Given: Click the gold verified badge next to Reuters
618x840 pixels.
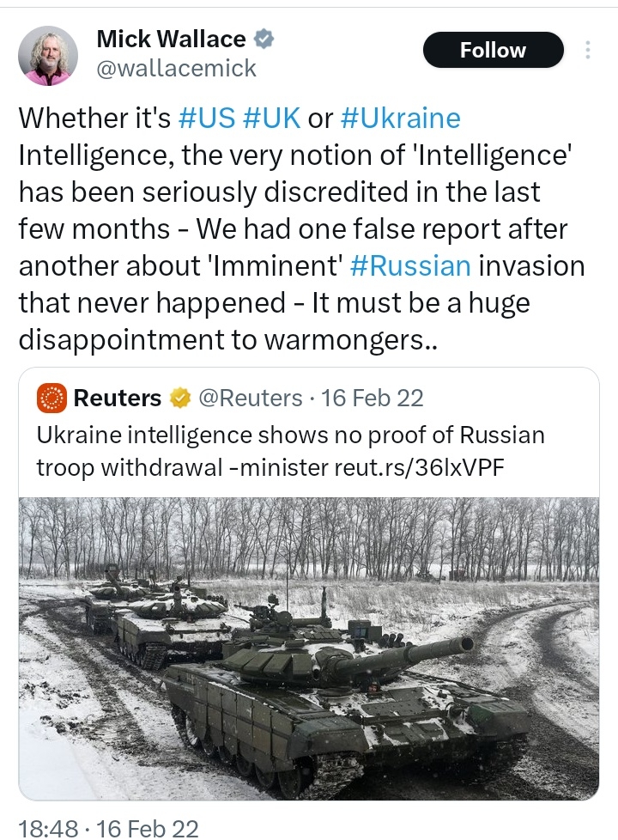Looking at the screenshot, I should pos(179,399).
